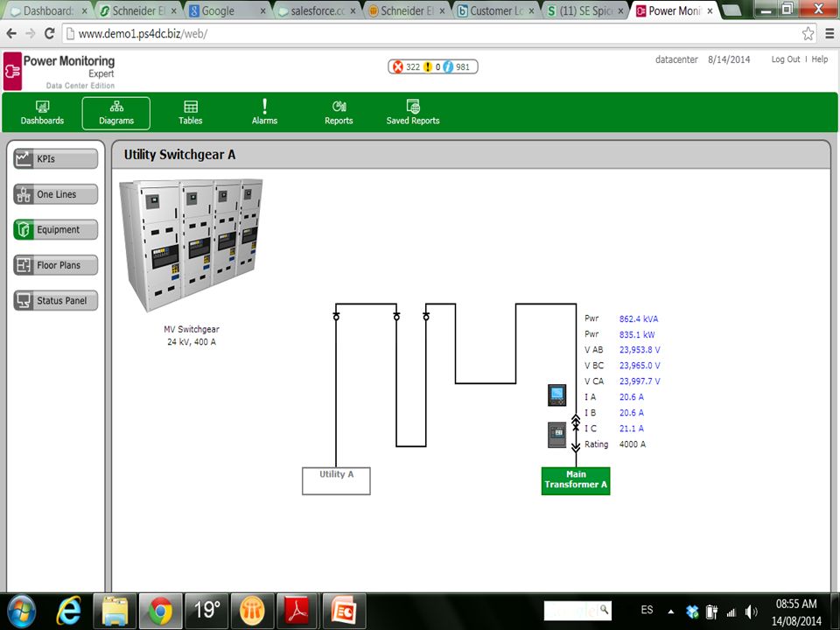Click the V CA 23,997.7 V value

point(640,381)
